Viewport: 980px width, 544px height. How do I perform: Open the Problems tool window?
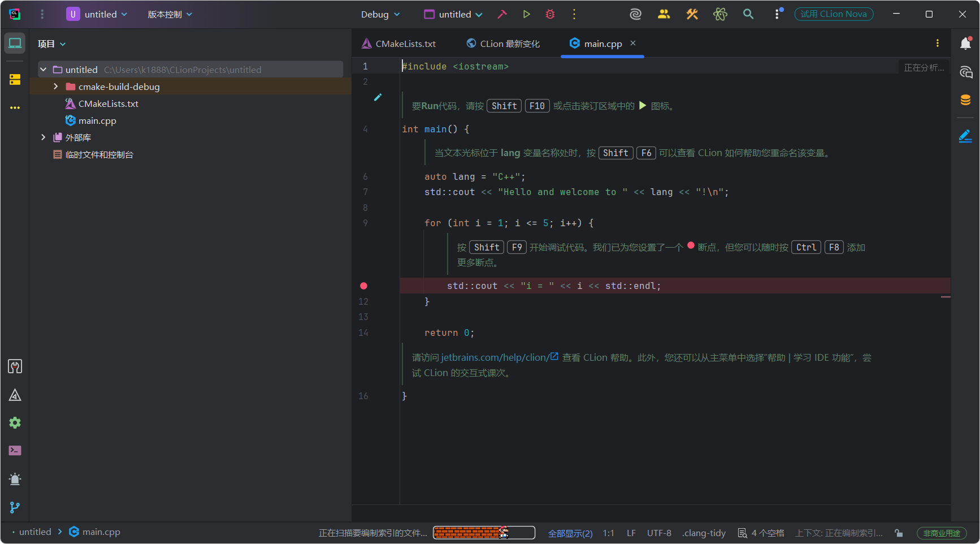[15, 479]
